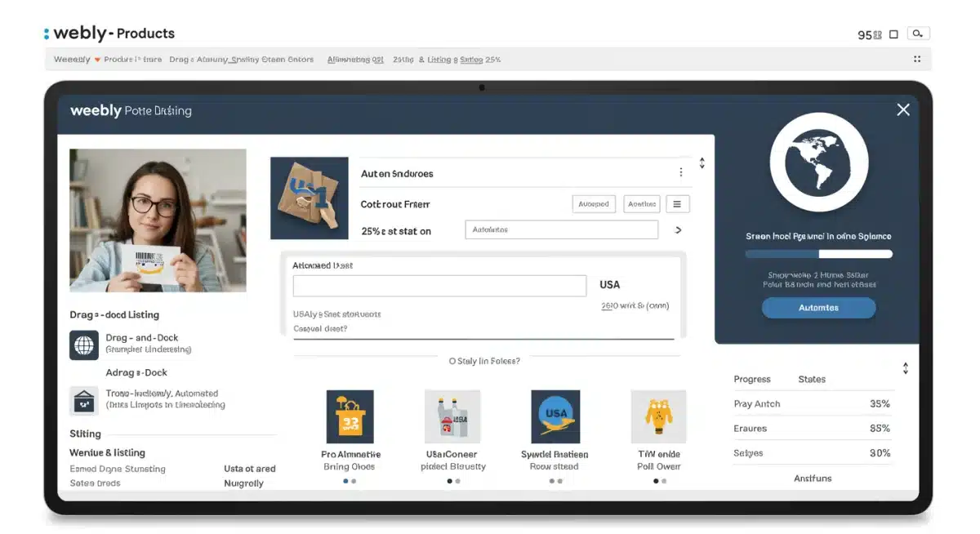This screenshot has height=534, width=980.
Task: Select the Acetlus toggle button
Action: 641,203
